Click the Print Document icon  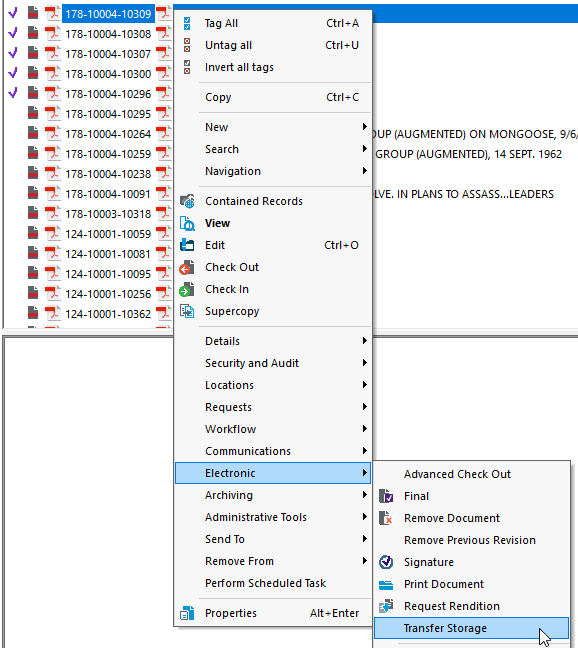pos(386,584)
